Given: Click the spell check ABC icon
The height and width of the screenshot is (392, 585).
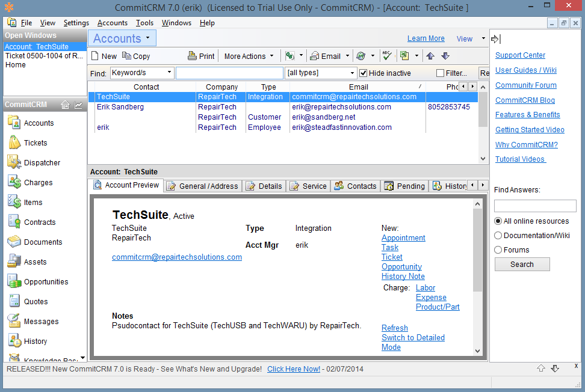Looking at the screenshot, I should tap(387, 56).
